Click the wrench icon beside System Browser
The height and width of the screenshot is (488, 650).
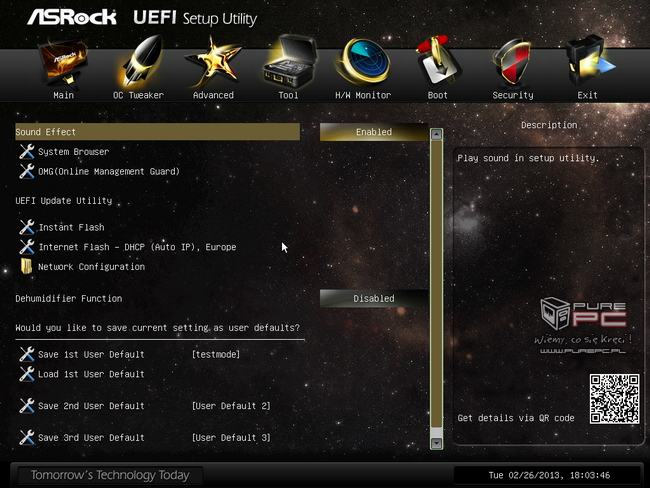(x=27, y=152)
